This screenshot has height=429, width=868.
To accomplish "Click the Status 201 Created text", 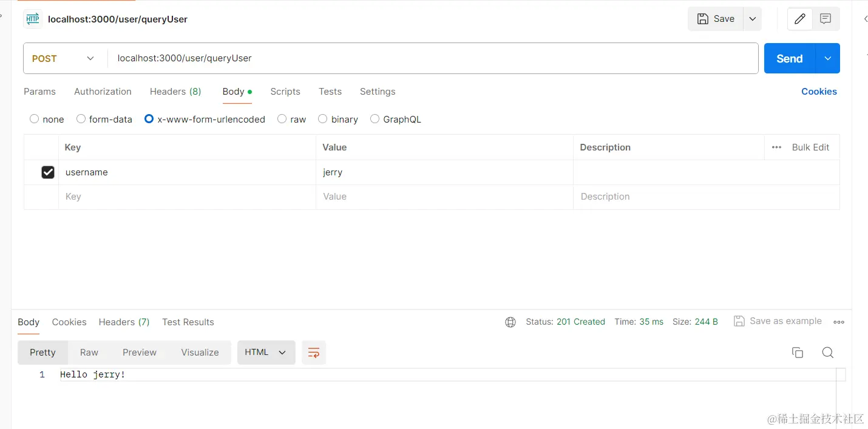I will click(566, 322).
